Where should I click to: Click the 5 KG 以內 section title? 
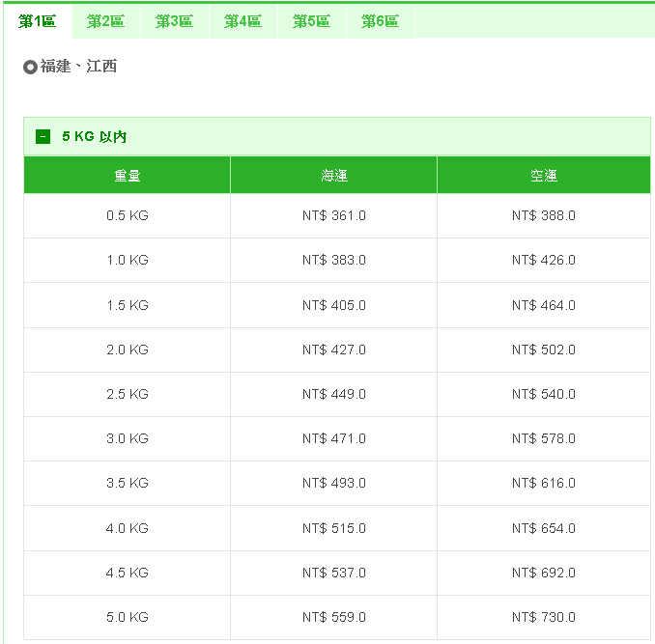[101, 137]
